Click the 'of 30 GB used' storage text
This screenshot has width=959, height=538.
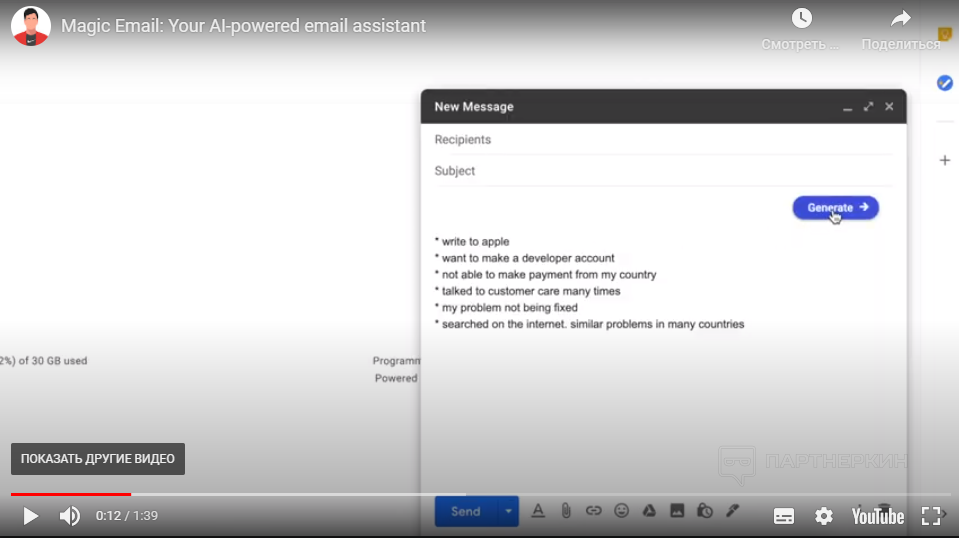43,361
